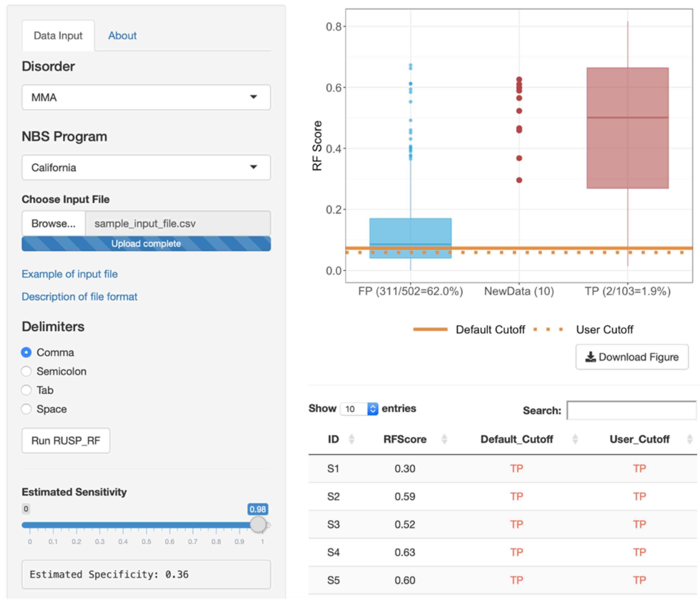Click the Run RUSP_RF button
Image resolution: width=700 pixels, height=607 pixels.
[66, 440]
